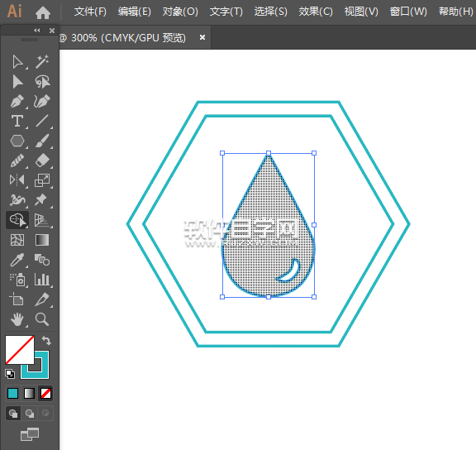Select the Gradient tool
Screen dimensions: 476x450
click(x=42, y=240)
